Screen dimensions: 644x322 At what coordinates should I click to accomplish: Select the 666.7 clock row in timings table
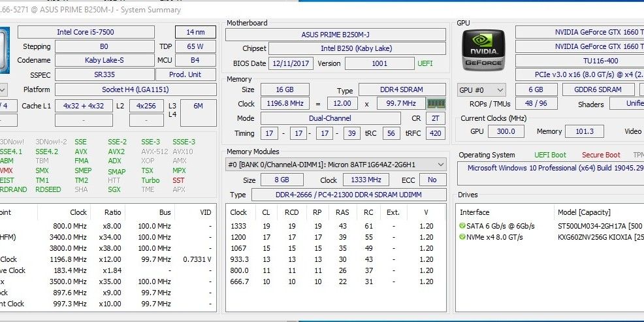point(336,282)
